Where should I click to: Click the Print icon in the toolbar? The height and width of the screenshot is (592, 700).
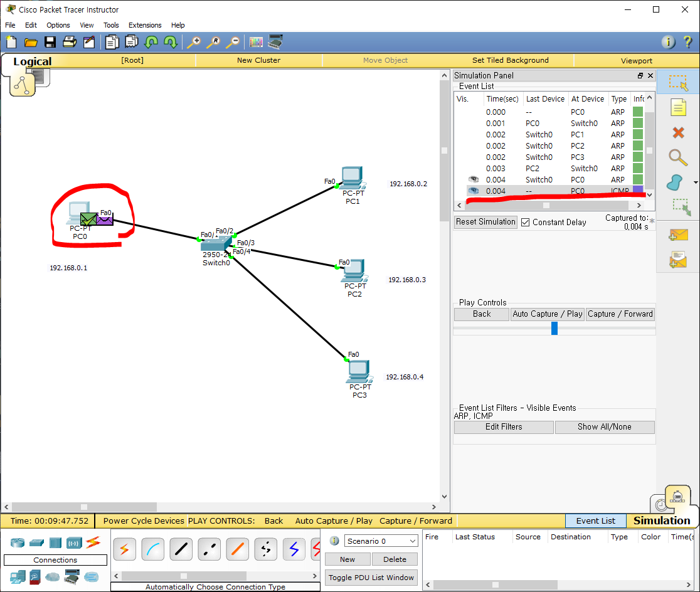click(70, 43)
